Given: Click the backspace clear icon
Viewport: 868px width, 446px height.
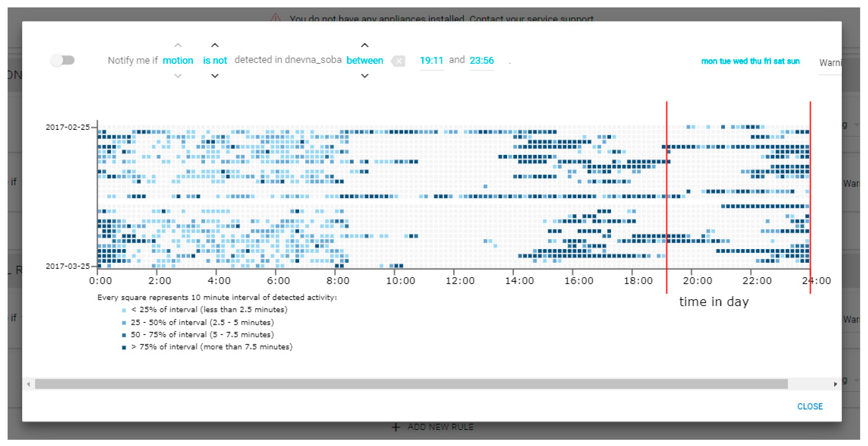Looking at the screenshot, I should [x=398, y=61].
